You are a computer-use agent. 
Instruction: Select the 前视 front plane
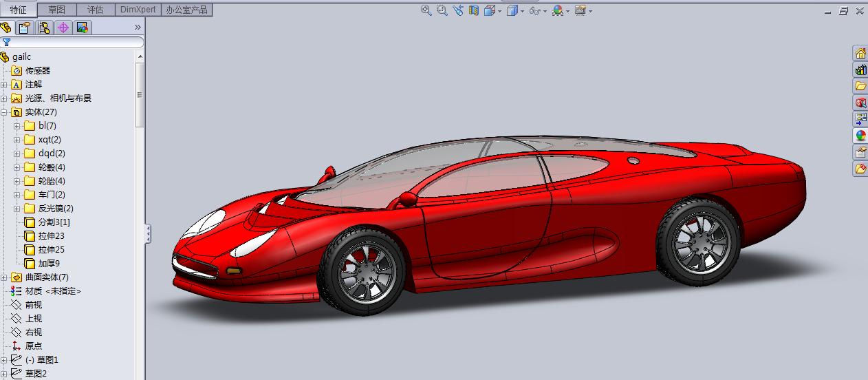coord(33,304)
